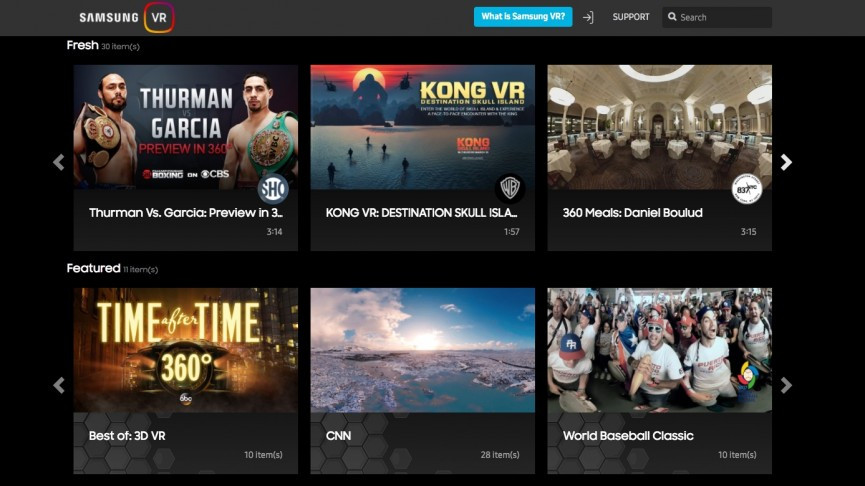Click the 3:15 duration on 360 Meals
Screen dimensions: 865x486
coord(748,232)
